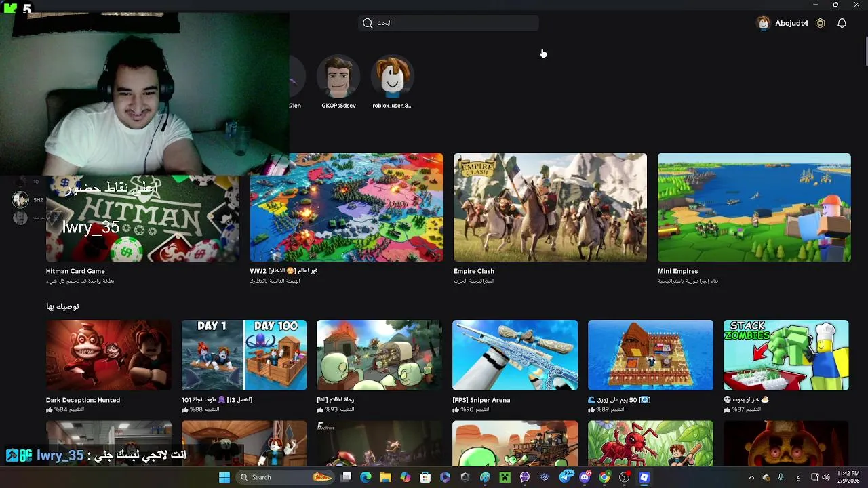The height and width of the screenshot is (488, 868).
Task: Open friend roblox_user_8 avatar
Action: click(392, 77)
